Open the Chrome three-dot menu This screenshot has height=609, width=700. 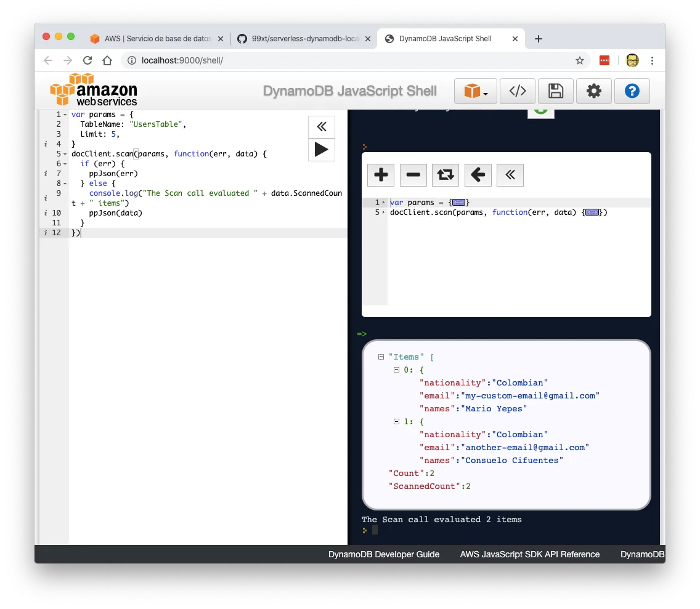point(652,60)
